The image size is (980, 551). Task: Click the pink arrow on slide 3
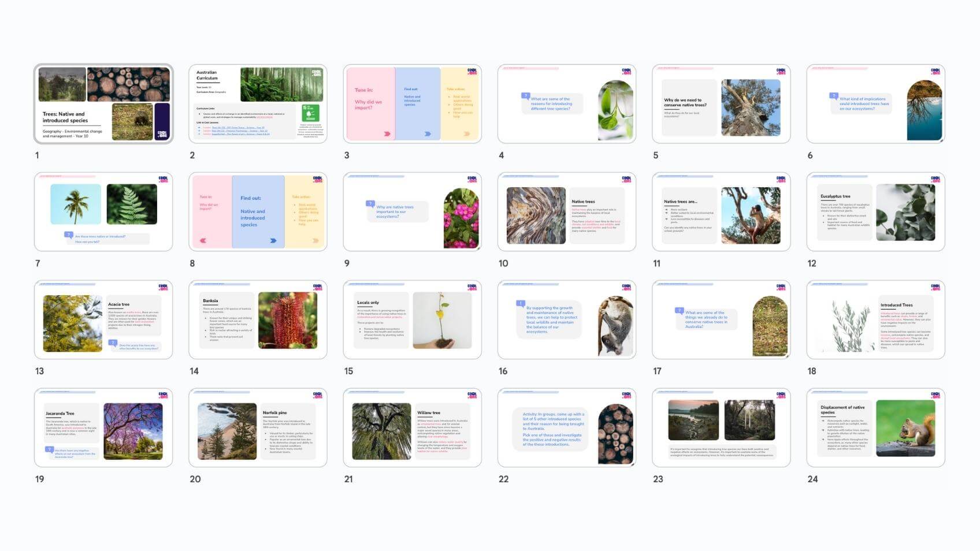tap(387, 134)
